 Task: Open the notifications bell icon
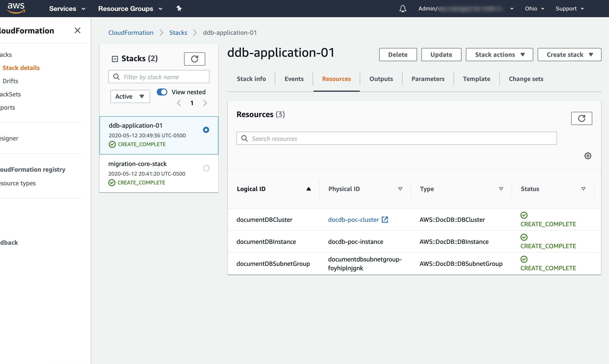403,9
